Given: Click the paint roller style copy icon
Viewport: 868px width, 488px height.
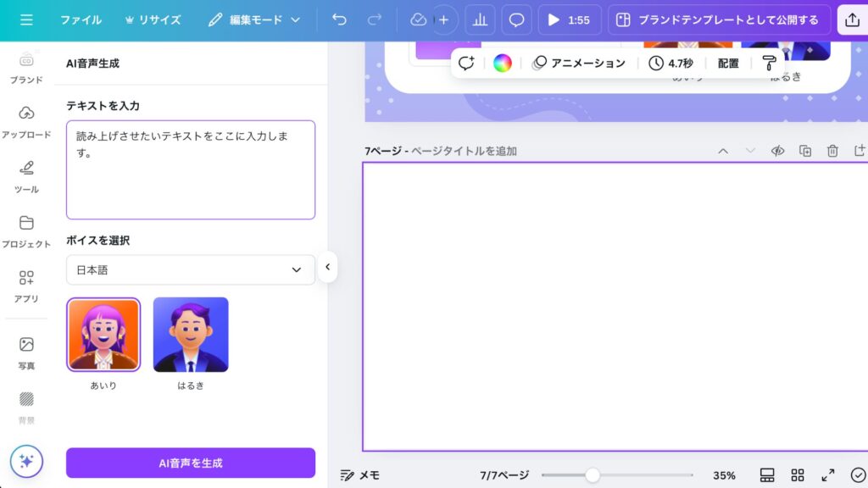Looking at the screenshot, I should coord(769,63).
